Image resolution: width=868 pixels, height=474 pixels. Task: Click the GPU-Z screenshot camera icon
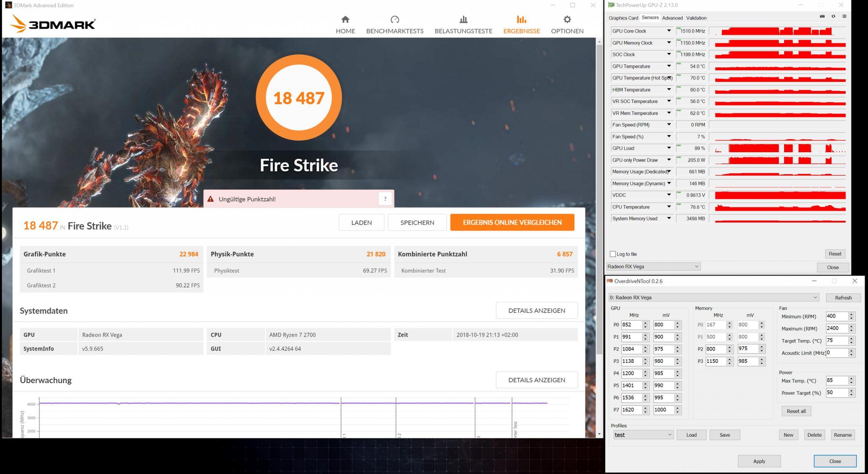(822, 17)
